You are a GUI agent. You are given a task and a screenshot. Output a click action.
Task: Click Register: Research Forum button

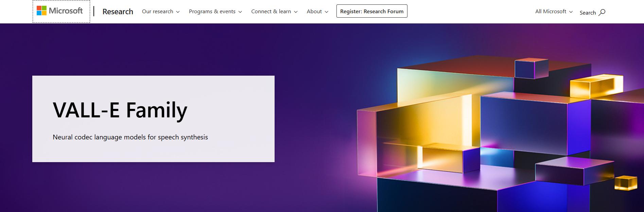point(372,11)
